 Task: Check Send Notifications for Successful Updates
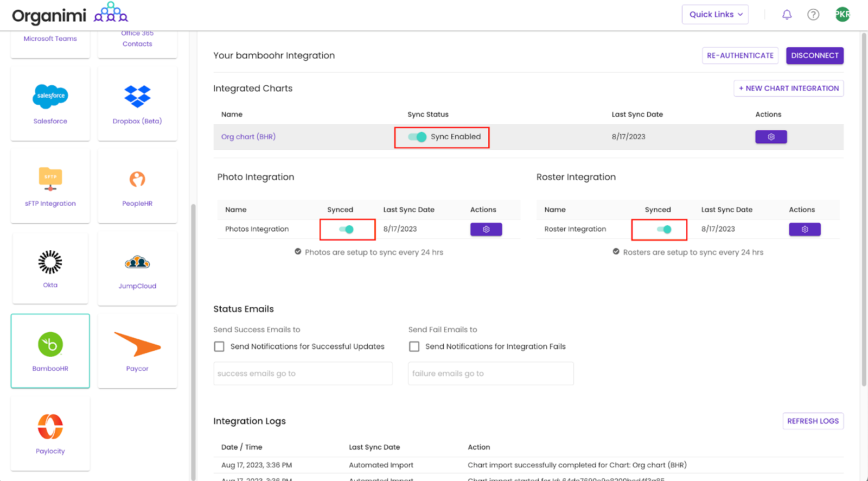point(219,346)
